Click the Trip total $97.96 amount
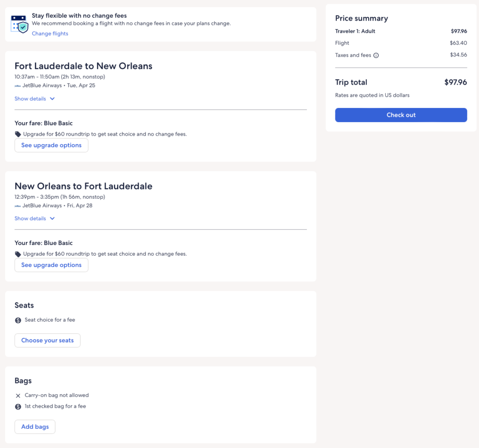Screen dimensions: 479x448 point(455,82)
